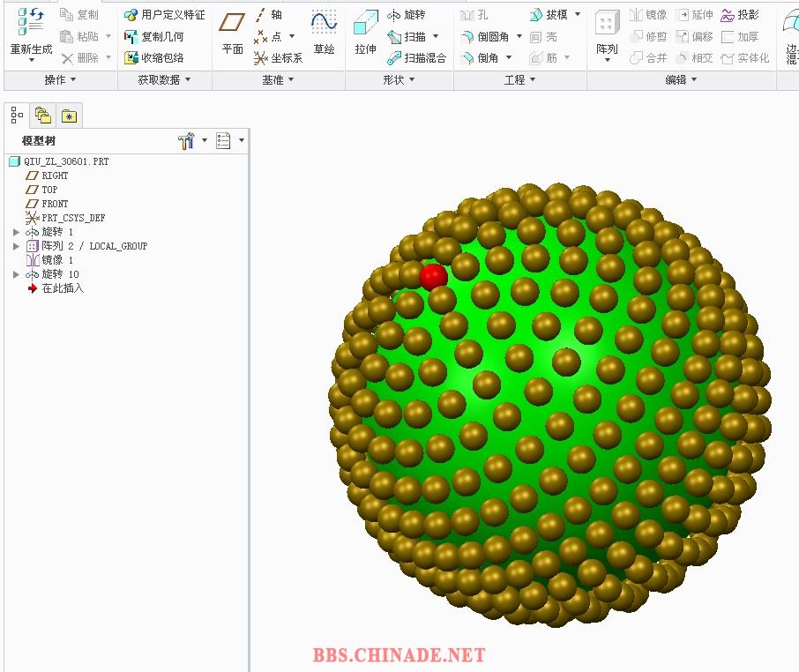The height and width of the screenshot is (672, 799).
Task: Click Shrinkwrap (收缩包络) tool
Action: pos(153,57)
